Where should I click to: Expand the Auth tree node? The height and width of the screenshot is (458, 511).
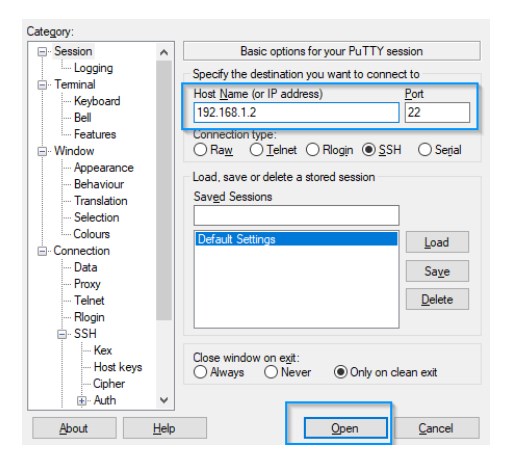pos(82,400)
